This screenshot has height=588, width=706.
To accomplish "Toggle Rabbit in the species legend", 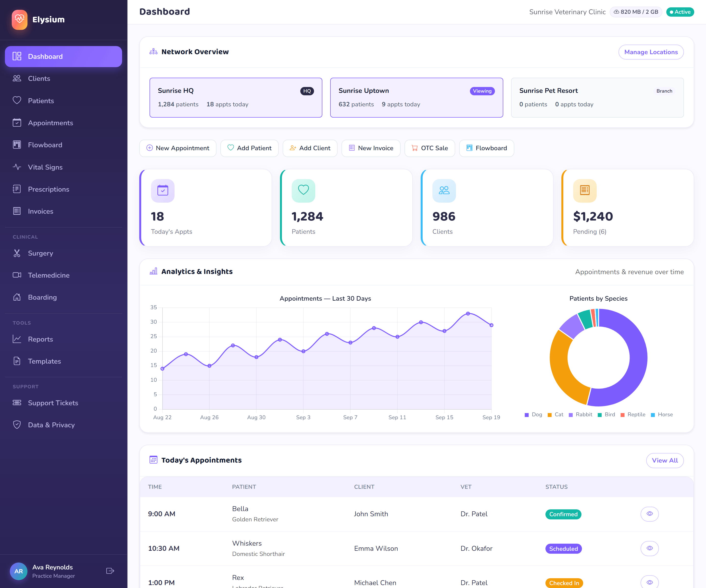I will tap(580, 414).
